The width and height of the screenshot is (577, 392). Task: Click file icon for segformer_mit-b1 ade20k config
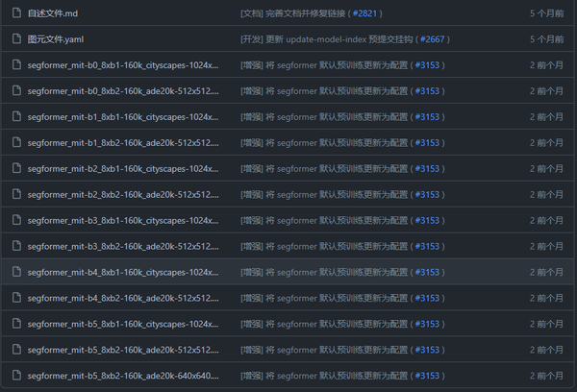[15, 143]
